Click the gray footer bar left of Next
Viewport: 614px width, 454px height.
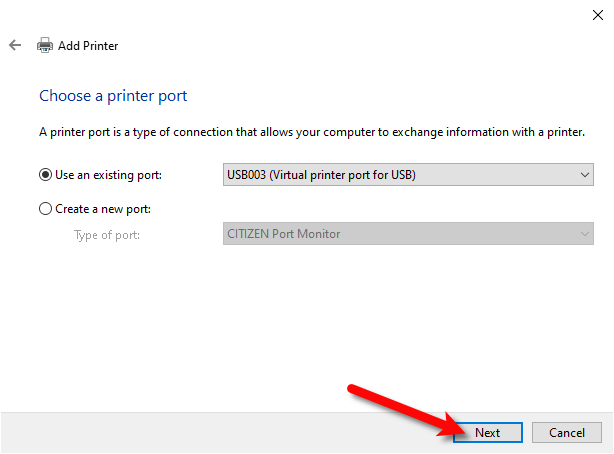tap(223, 432)
